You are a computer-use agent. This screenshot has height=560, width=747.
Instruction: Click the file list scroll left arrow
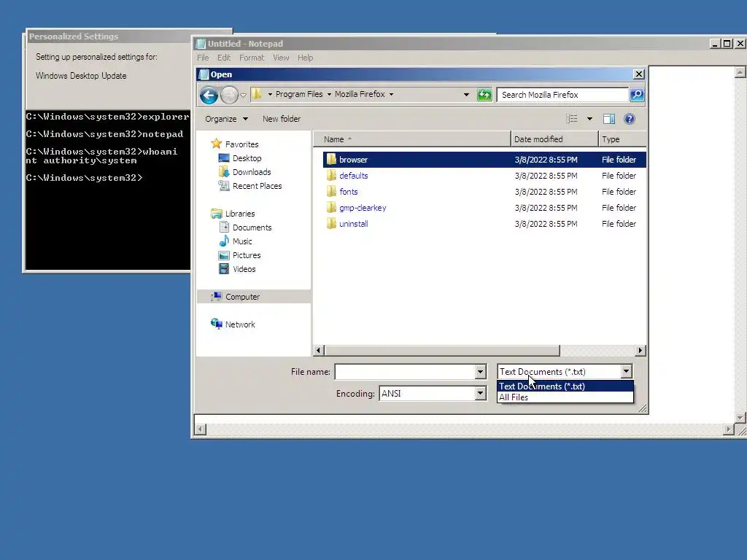[x=320, y=351]
